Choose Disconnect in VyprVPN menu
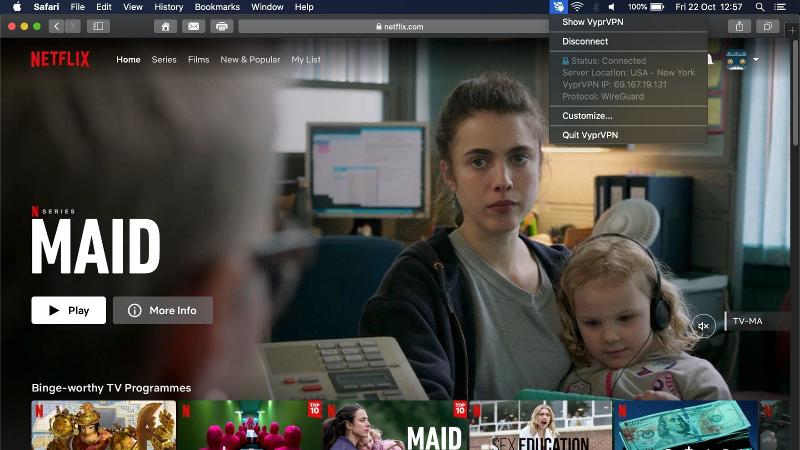The height and width of the screenshot is (450, 800). [629, 41]
